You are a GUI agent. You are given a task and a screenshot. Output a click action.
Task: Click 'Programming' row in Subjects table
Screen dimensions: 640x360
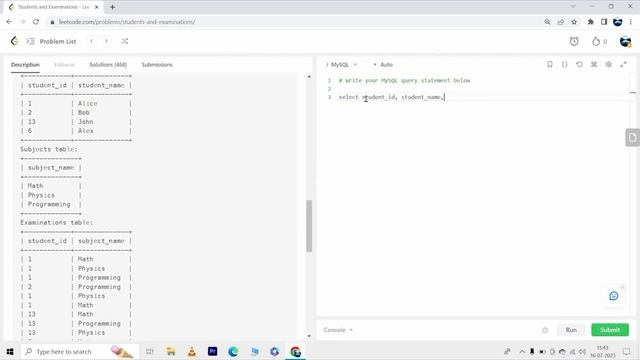(49, 204)
